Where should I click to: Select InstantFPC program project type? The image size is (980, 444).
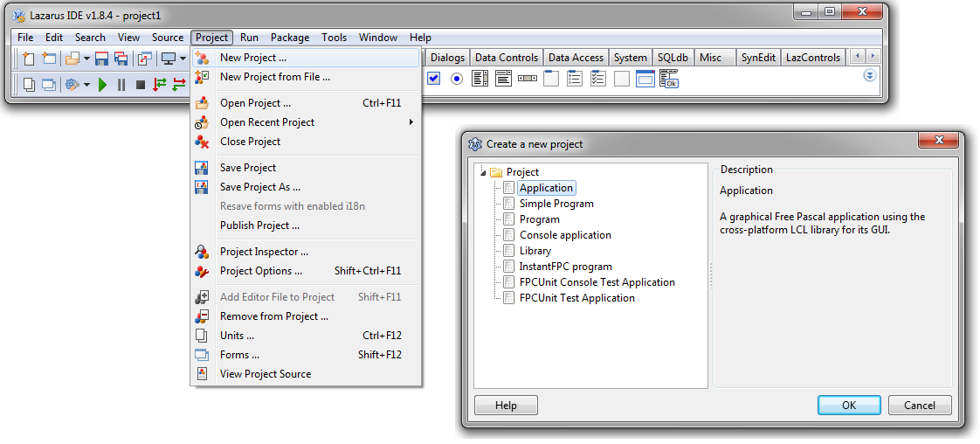[566, 267]
